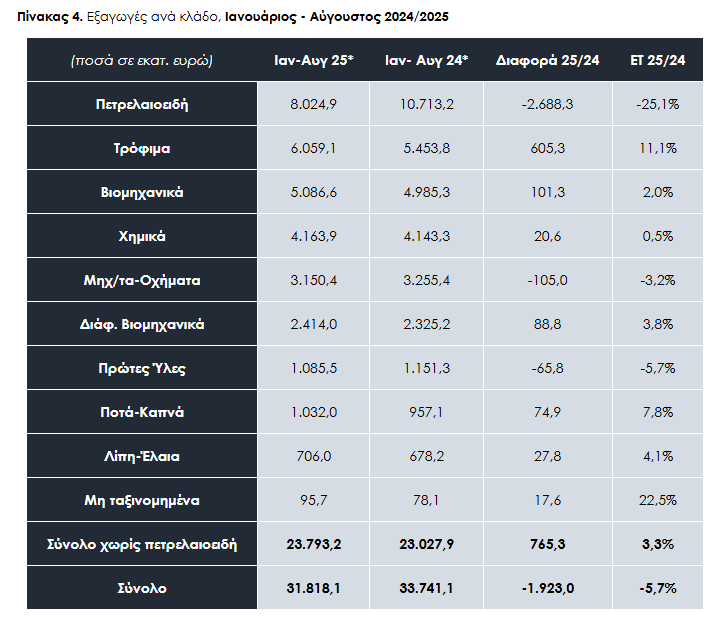Viewport: 706px width, 617px height.
Task: Select the 'Πετρελαιοειδή' row label
Action: coord(141,104)
